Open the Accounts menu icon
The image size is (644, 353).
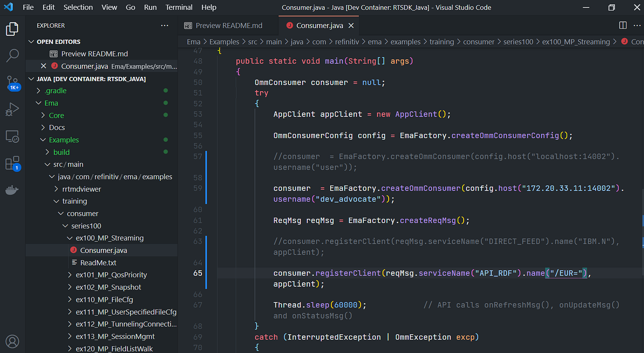tap(12, 341)
